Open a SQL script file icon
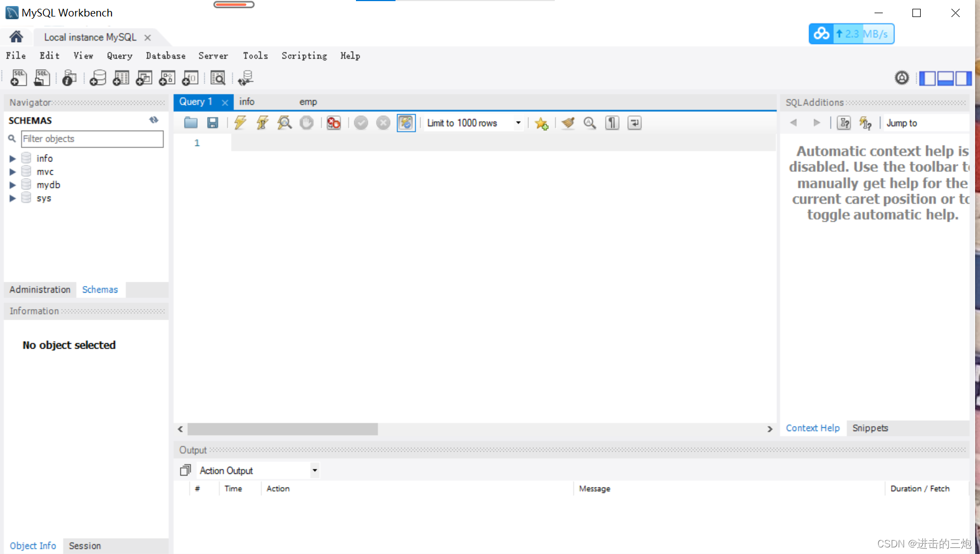Viewport: 980px width, 554px height. [x=42, y=78]
